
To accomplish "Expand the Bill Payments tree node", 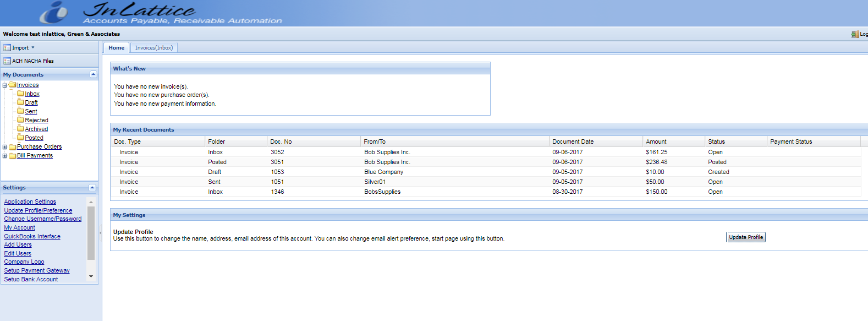I will click(5, 156).
